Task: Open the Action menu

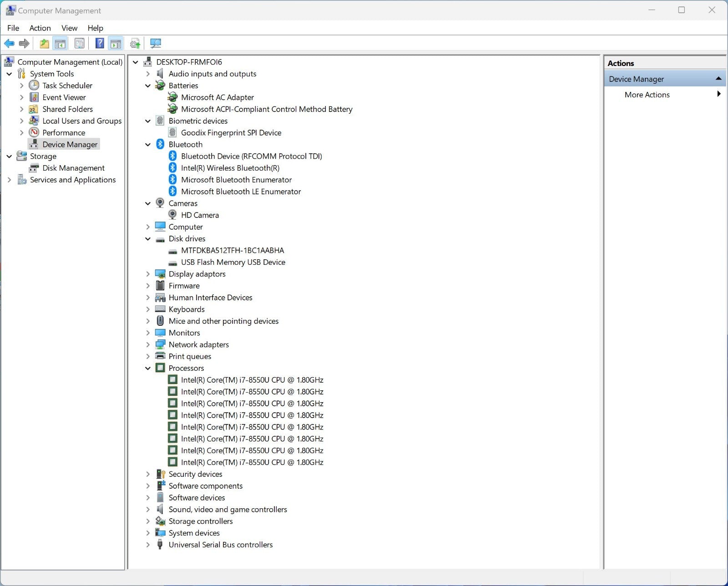Action: coord(40,28)
